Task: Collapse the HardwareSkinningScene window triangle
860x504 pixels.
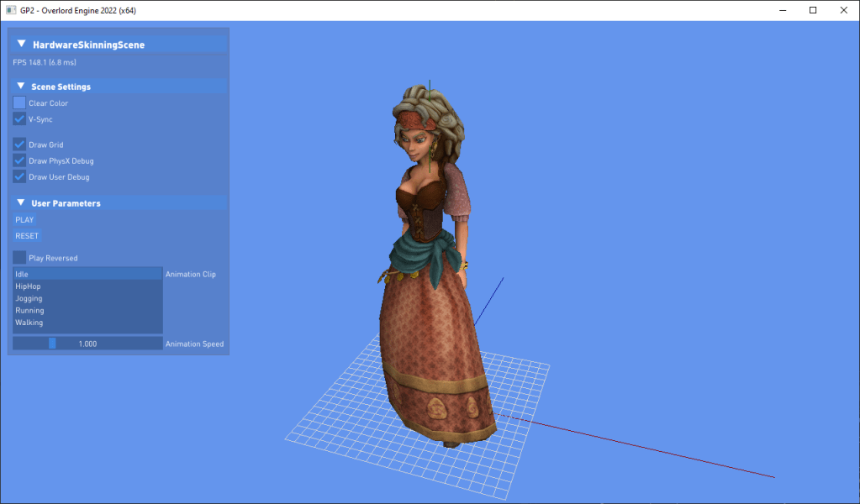Action: click(19, 45)
